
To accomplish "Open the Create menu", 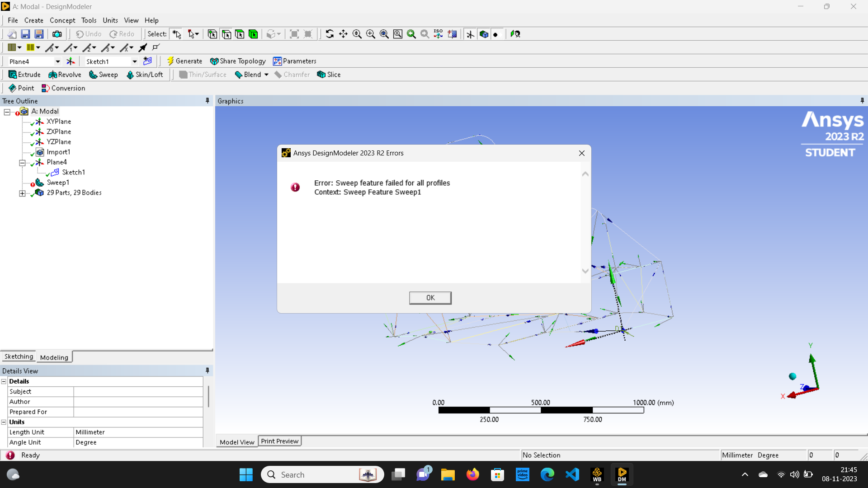I will 34,20.
